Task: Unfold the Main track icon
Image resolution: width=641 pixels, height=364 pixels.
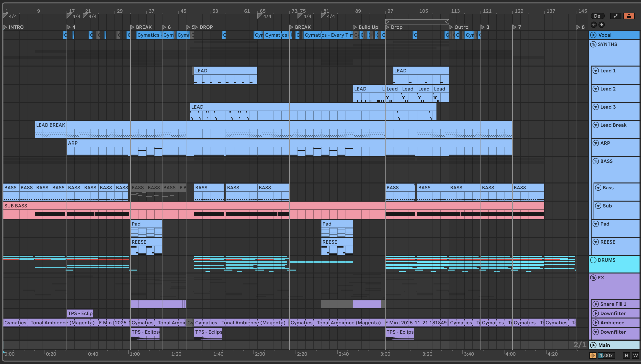Action: [x=593, y=345]
